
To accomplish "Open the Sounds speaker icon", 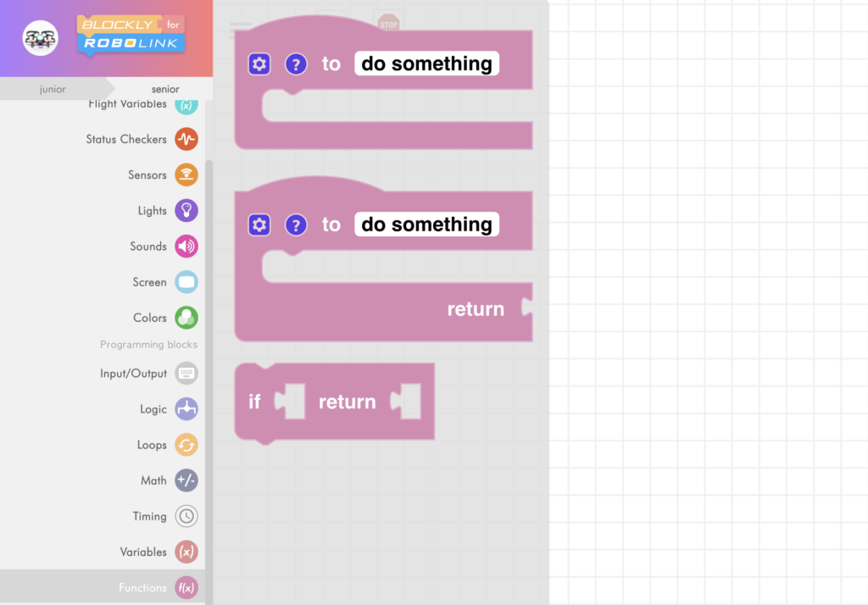I will coord(186,247).
